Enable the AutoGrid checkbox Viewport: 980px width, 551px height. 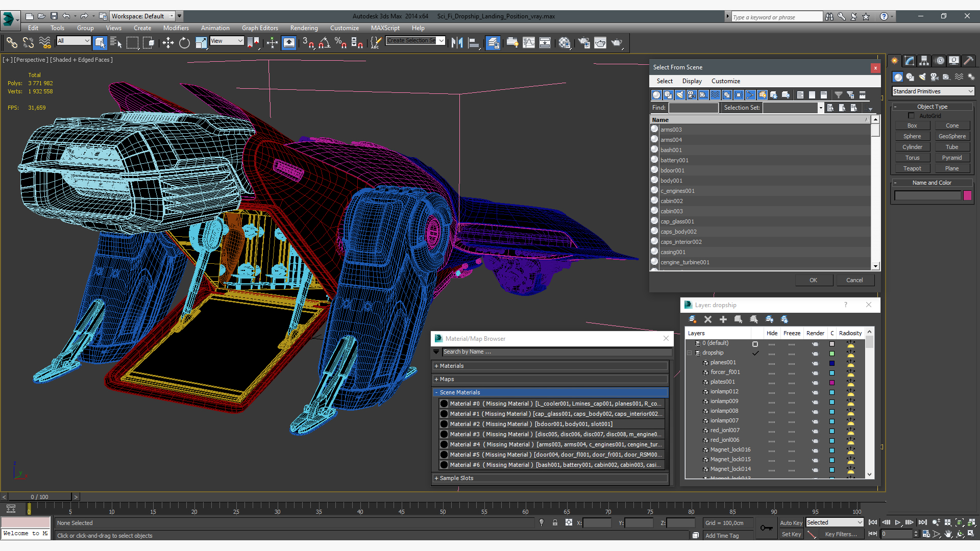tap(912, 116)
